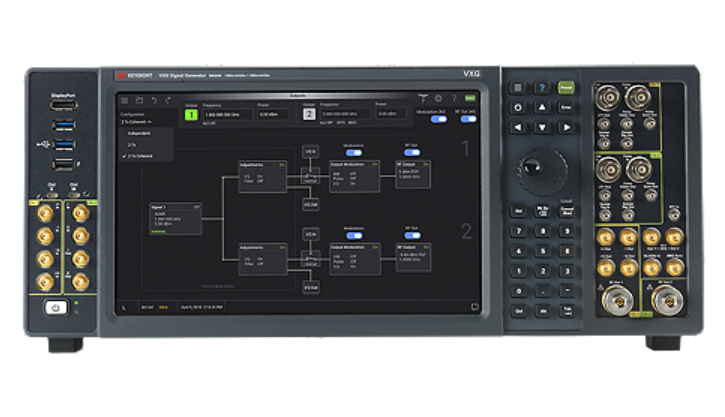Edit Output 1 frequency field
Screen dimensions: 725x417
(x=228, y=114)
